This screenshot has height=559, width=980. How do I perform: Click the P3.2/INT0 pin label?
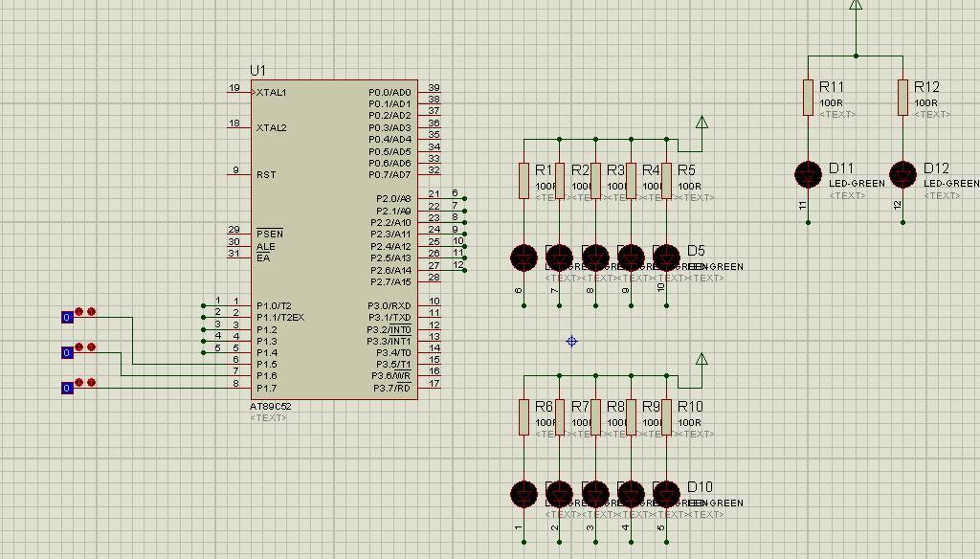[x=390, y=329]
